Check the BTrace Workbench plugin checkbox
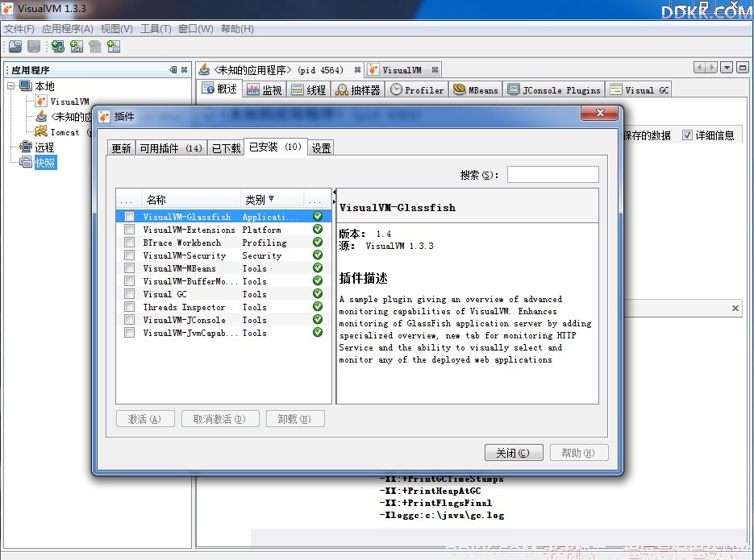This screenshot has height=560, width=754. tap(129, 243)
